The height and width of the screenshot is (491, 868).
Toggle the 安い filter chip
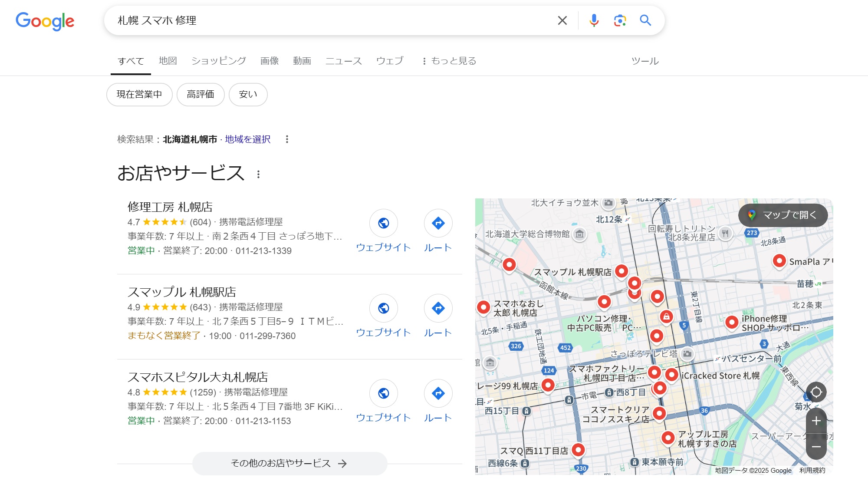tap(248, 94)
